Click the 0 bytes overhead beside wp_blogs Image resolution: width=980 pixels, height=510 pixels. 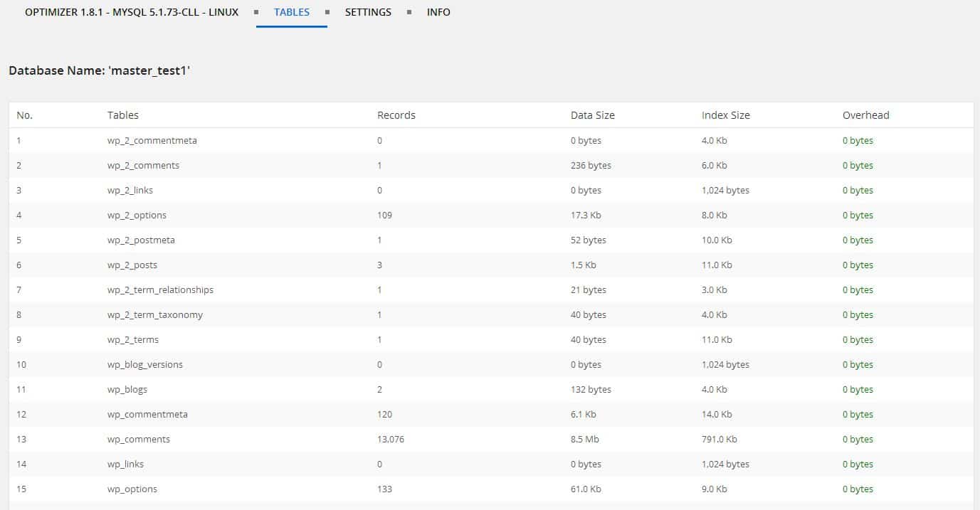857,389
